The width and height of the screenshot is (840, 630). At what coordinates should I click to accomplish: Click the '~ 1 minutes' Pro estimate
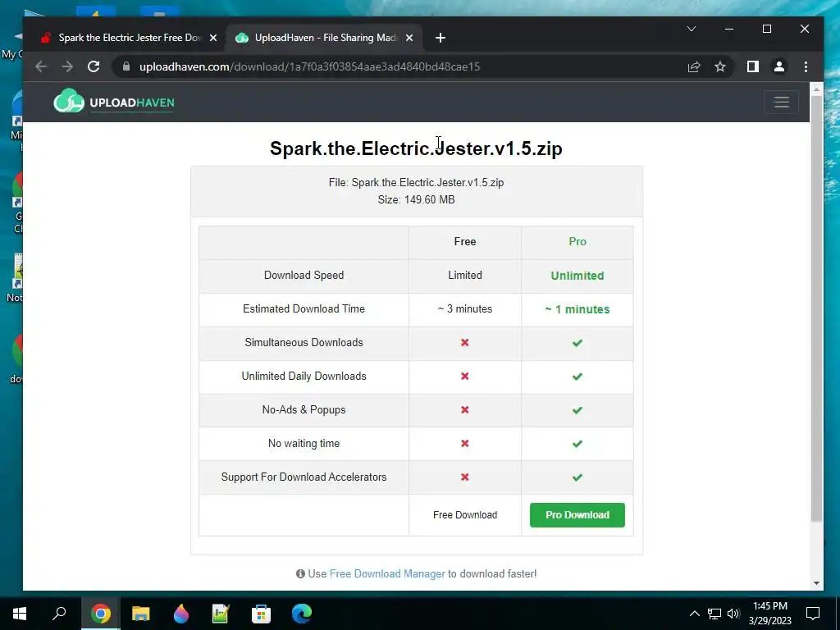tap(577, 309)
